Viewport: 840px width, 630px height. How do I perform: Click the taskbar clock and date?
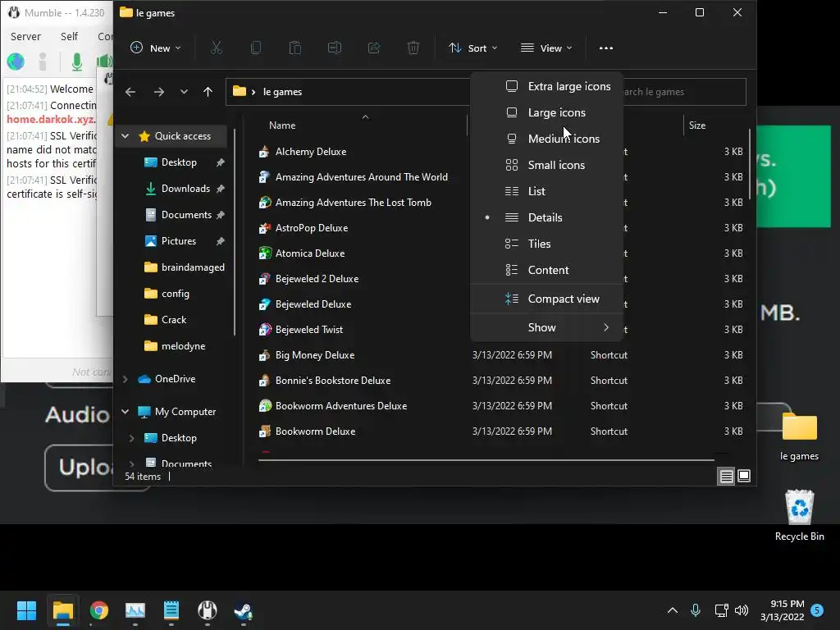pyautogui.click(x=782, y=610)
